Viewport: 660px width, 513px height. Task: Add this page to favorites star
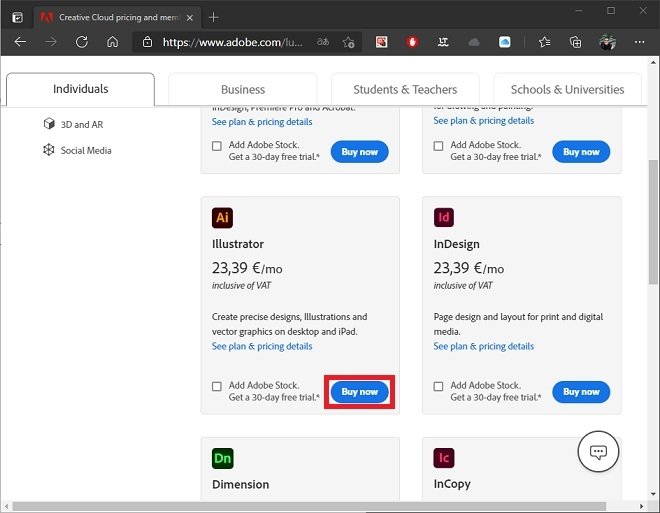(x=349, y=42)
